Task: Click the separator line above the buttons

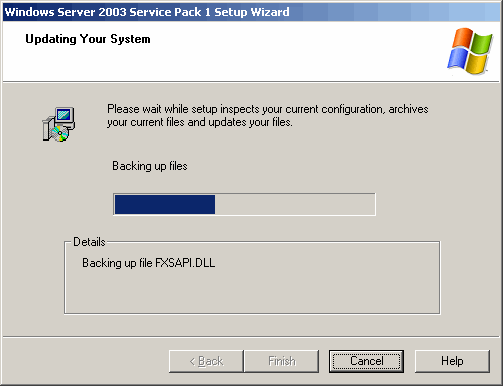Action: click(x=251, y=337)
